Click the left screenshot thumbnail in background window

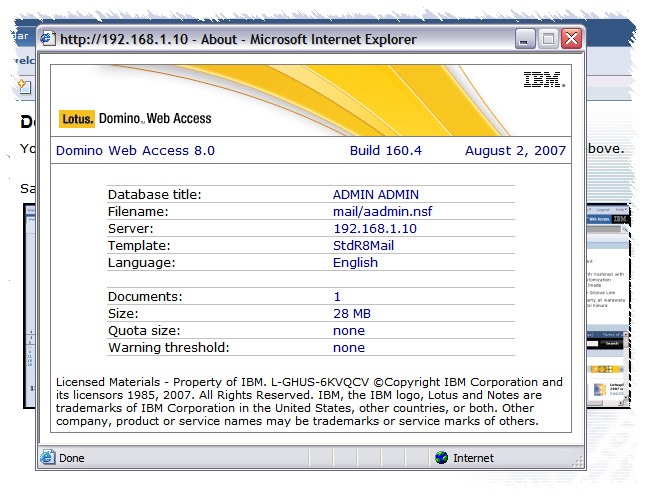pyautogui.click(x=30, y=306)
